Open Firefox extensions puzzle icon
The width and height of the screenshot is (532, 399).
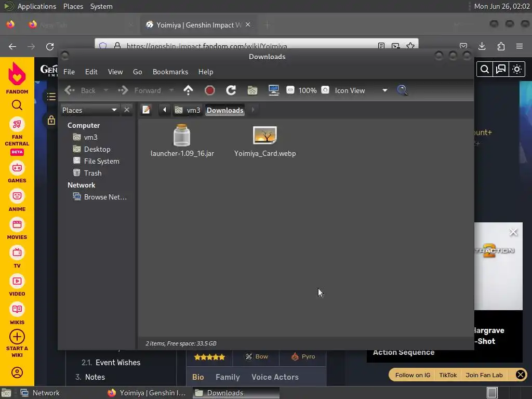coord(501,46)
